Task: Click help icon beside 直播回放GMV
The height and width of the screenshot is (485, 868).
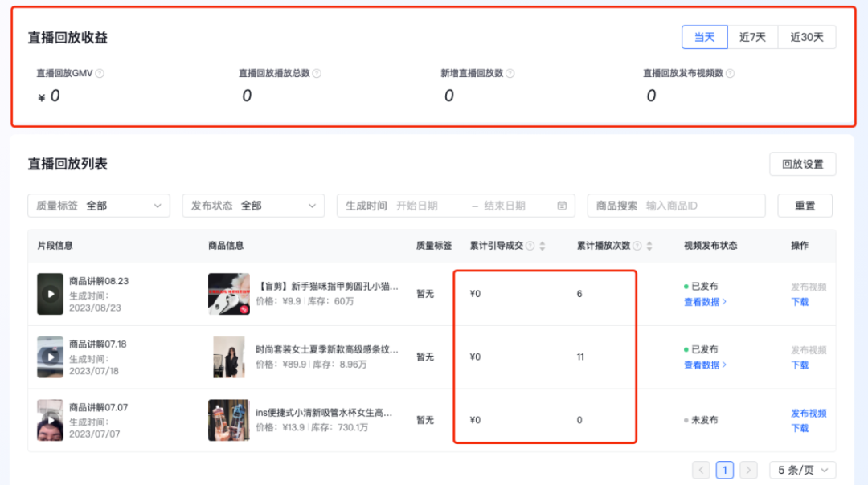Action: tap(100, 73)
